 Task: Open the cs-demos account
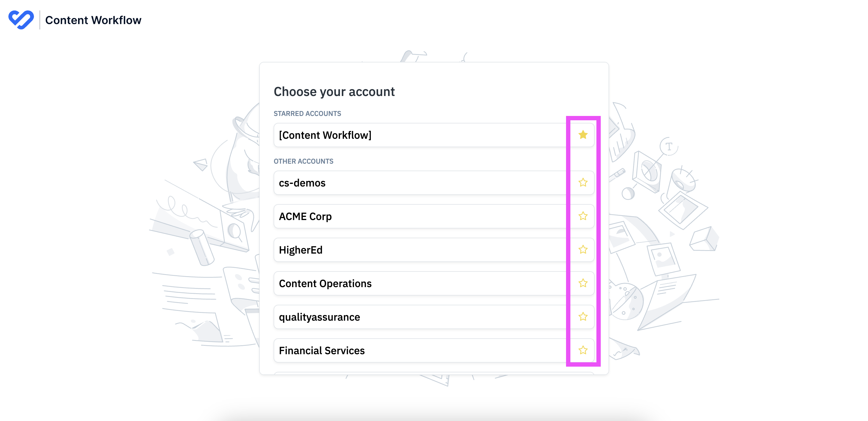(404, 182)
